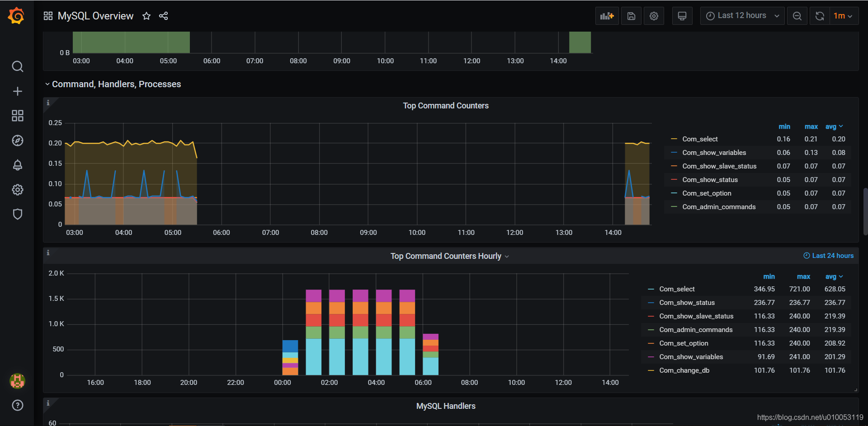This screenshot has height=426, width=868.
Task: Show info for Top Command Counters panel
Action: [x=48, y=103]
